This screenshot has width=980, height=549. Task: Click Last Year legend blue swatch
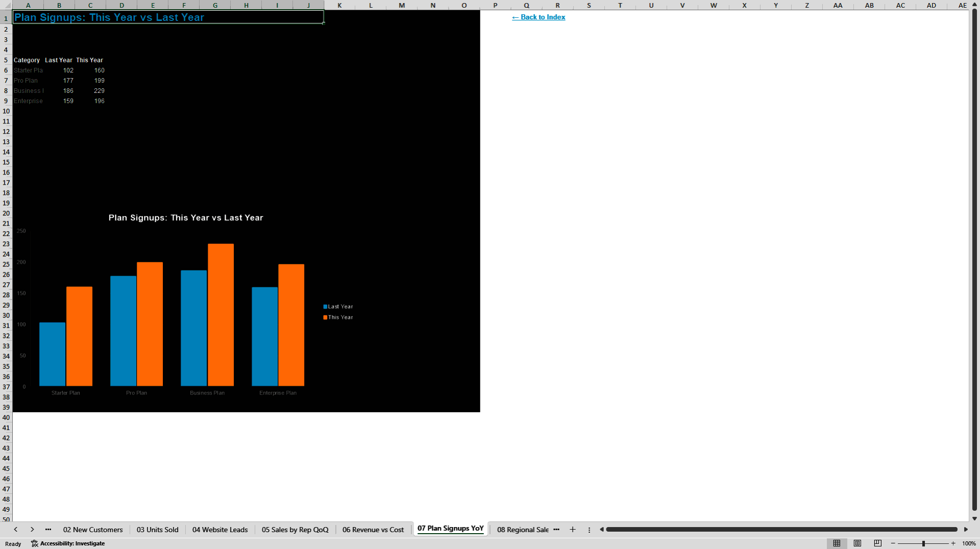(325, 307)
